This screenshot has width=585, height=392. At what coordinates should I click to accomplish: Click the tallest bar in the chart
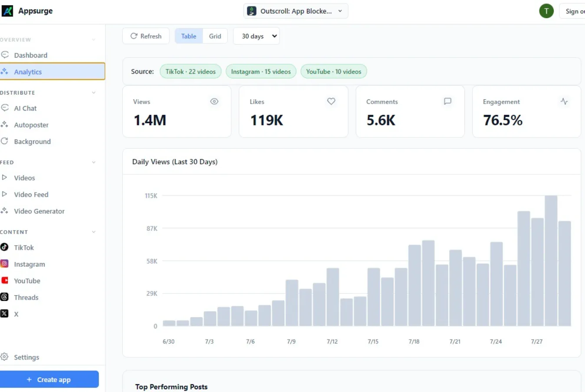pyautogui.click(x=551, y=261)
